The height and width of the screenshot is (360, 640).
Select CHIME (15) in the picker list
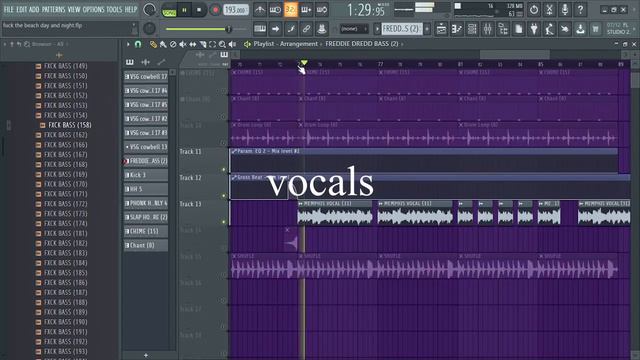(x=146, y=231)
